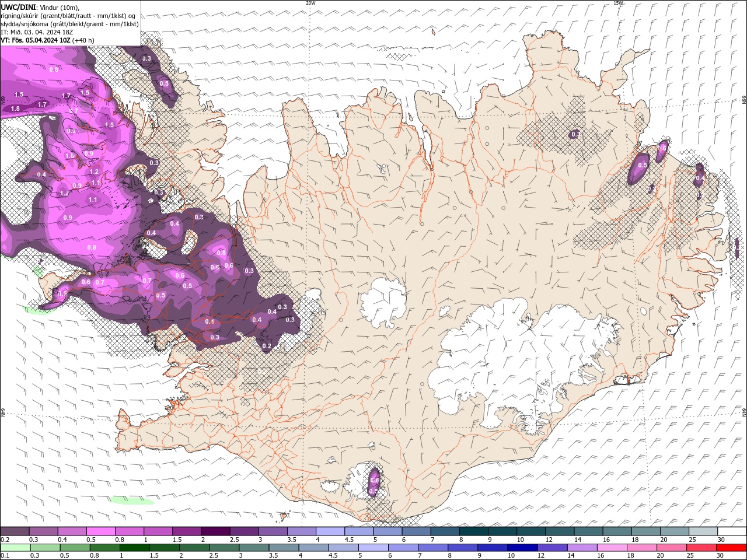Select deep blue swatch at 10 in lower legend
The width and height of the screenshot is (747, 560).
tap(522, 547)
